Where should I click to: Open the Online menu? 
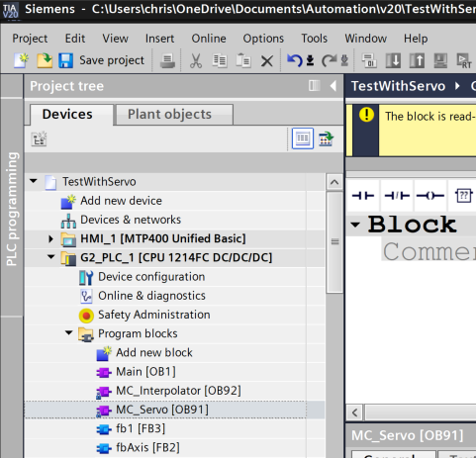click(209, 39)
